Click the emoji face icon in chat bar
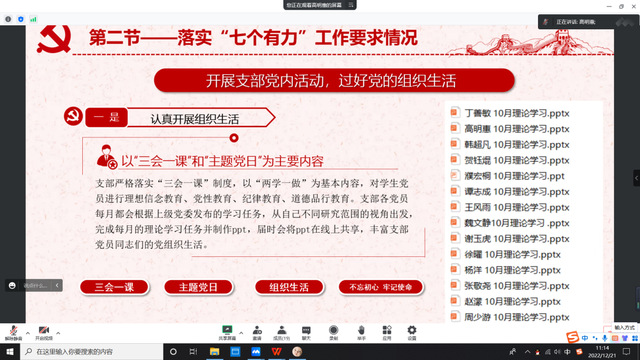 [12, 285]
